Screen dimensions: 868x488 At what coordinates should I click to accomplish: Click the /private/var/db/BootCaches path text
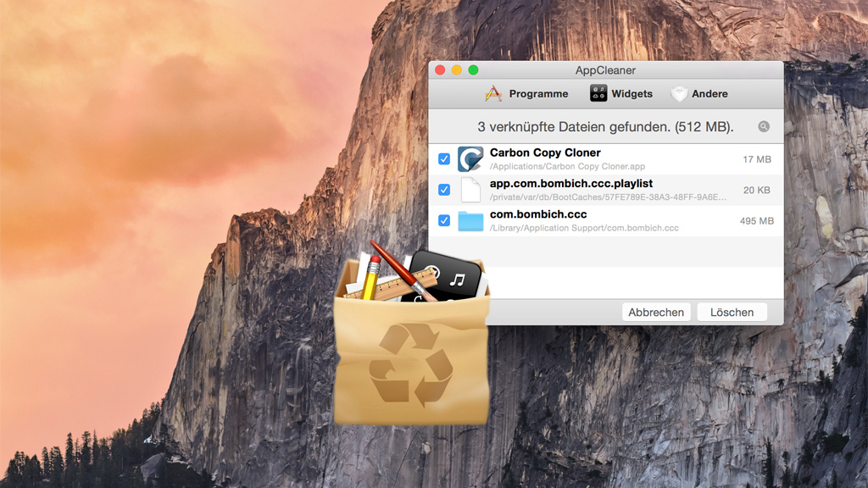608,197
